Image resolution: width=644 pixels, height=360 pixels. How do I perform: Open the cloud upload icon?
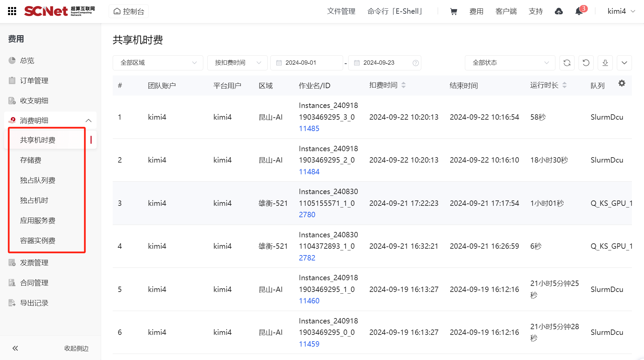point(559,11)
